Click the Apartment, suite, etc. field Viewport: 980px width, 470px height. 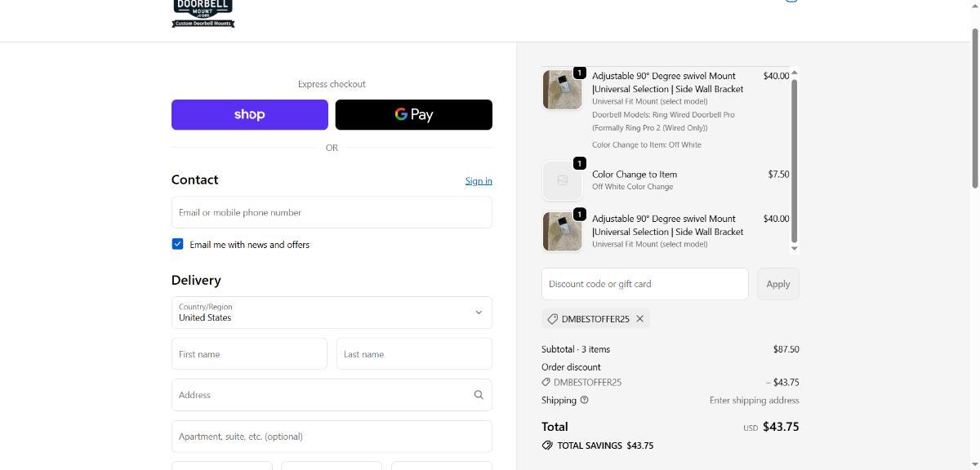click(332, 437)
